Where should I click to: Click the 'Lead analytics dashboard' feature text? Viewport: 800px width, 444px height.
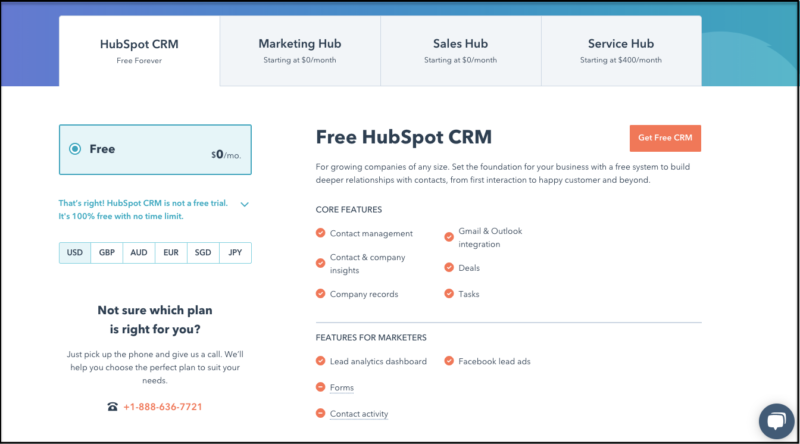click(378, 361)
